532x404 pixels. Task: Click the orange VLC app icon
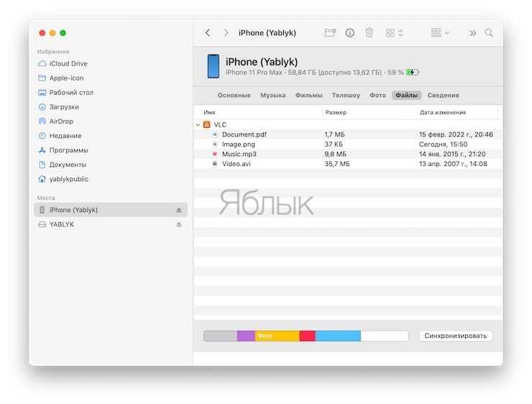206,124
